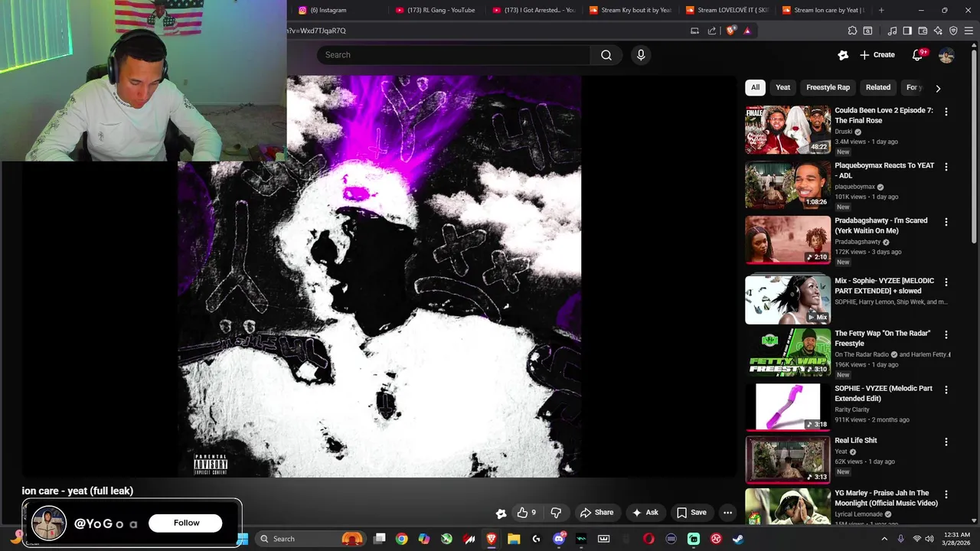
Task: Click the tab search icon in the toolbar
Action: point(867,31)
